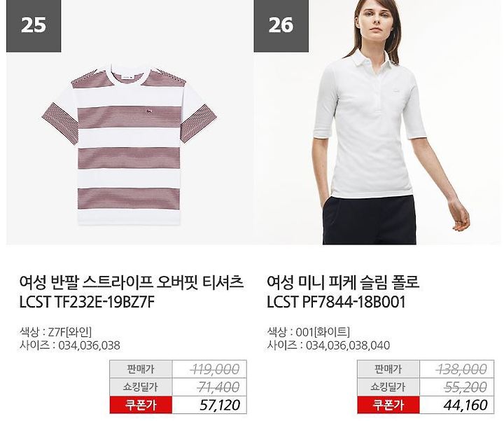The width and height of the screenshot is (504, 421).
Task: Select product code LCST TF232E-19BZ7F
Action: point(87,302)
